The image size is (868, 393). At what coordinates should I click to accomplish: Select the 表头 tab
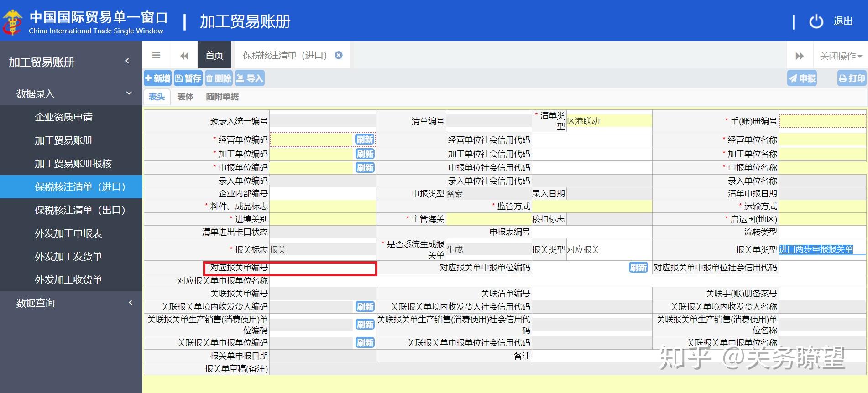157,97
